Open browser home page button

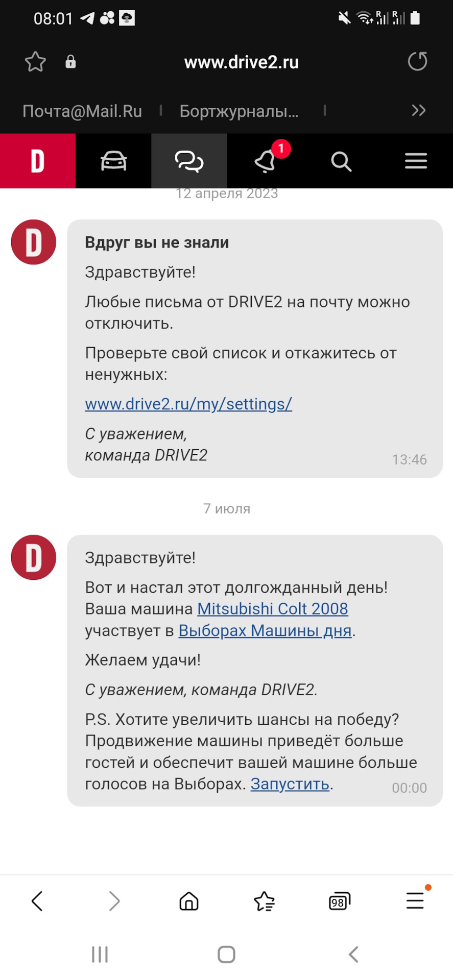(188, 901)
